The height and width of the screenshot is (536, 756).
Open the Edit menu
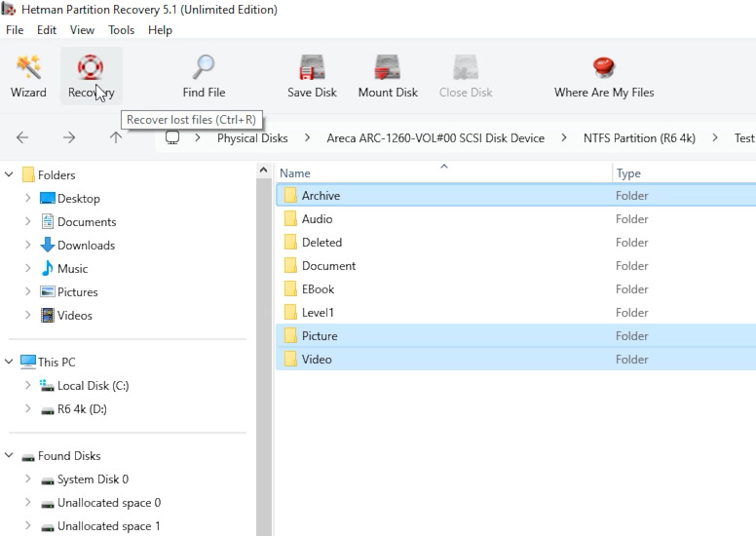[47, 30]
